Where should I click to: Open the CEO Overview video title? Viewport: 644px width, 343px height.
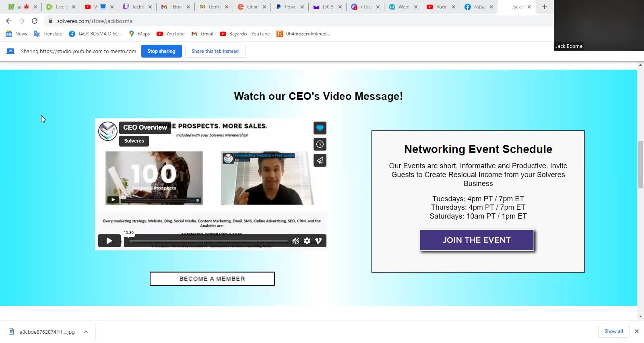coord(145,127)
